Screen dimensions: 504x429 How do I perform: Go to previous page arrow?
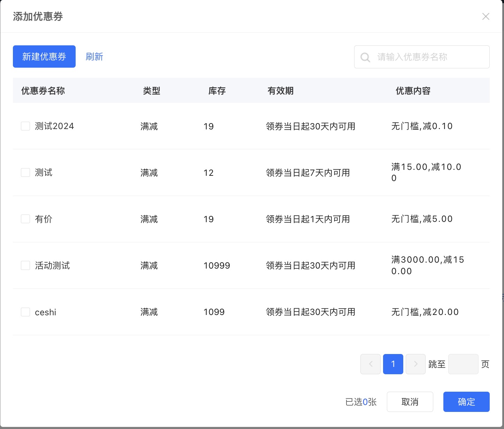[x=370, y=364]
